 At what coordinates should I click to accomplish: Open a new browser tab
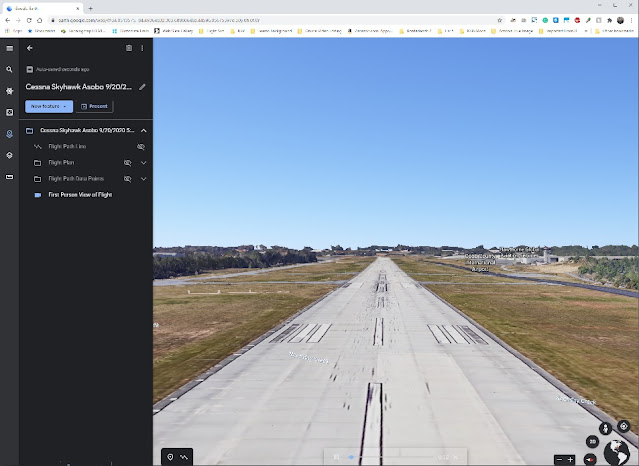pyautogui.click(x=90, y=8)
